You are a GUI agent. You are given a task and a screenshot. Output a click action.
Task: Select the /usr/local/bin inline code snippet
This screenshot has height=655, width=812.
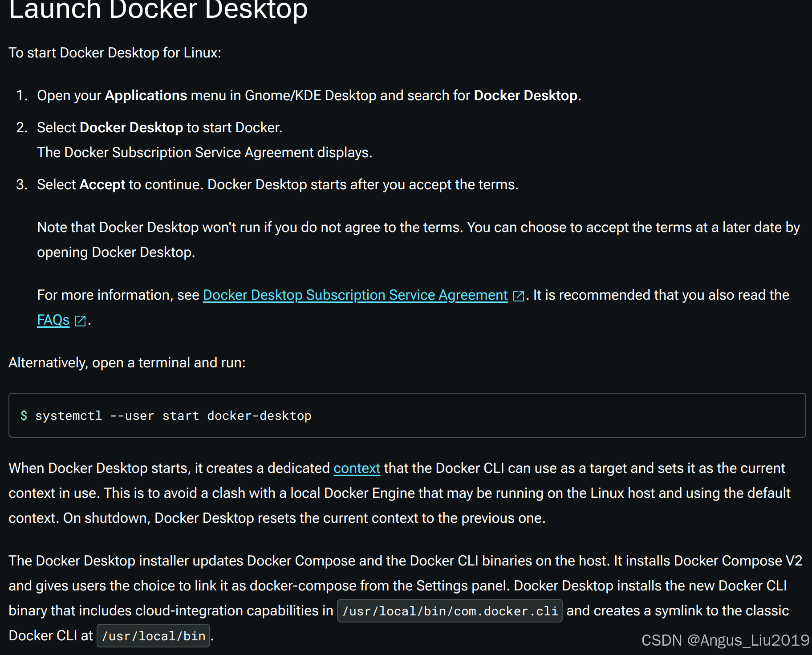click(153, 635)
